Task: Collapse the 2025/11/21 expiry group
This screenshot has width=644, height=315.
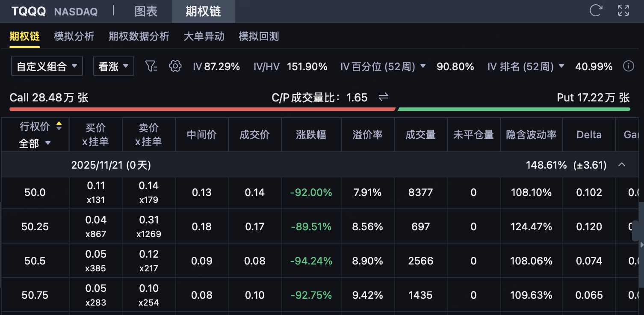Action: tap(622, 165)
